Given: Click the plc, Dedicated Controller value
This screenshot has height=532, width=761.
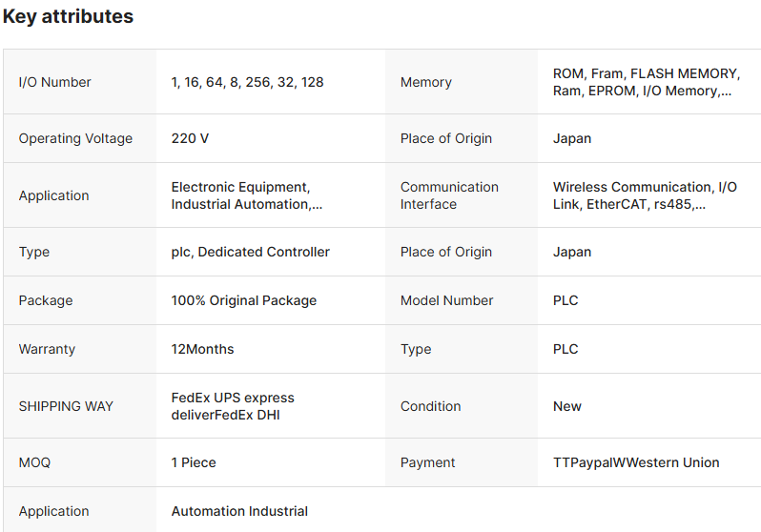Looking at the screenshot, I should [x=250, y=252].
